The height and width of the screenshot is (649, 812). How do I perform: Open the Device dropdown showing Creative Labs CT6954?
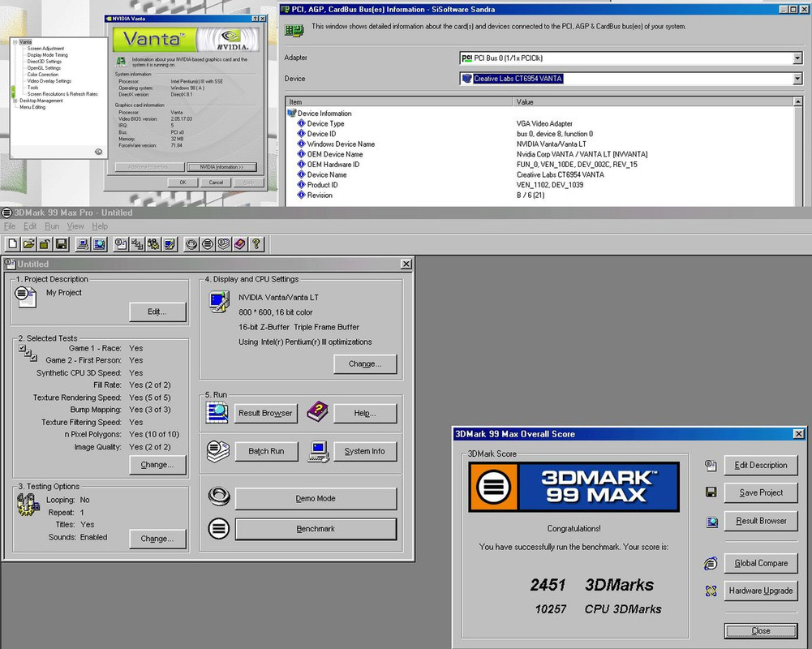pos(797,79)
